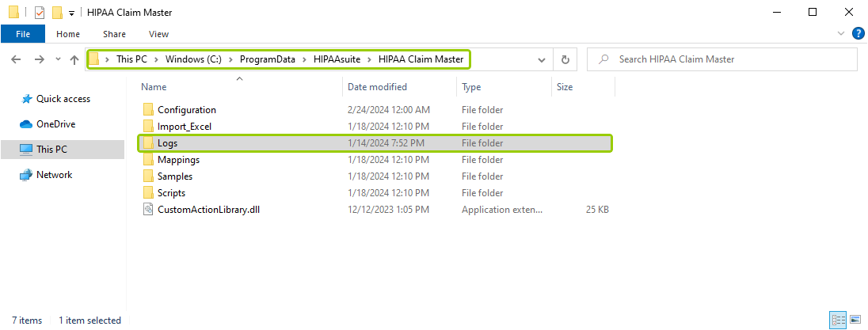Click the 12/12/2023 1:05 PM date cell
The image size is (868, 330).
[x=387, y=210]
